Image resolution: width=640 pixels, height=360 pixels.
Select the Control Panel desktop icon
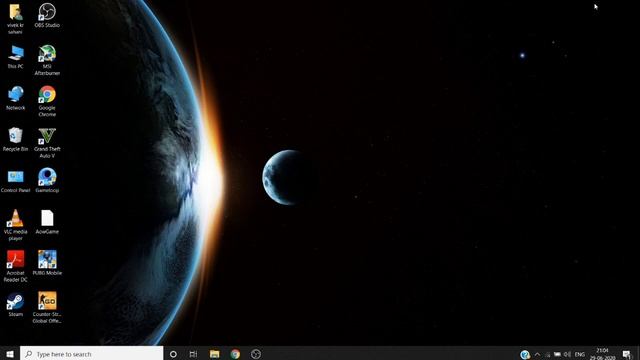click(15, 181)
